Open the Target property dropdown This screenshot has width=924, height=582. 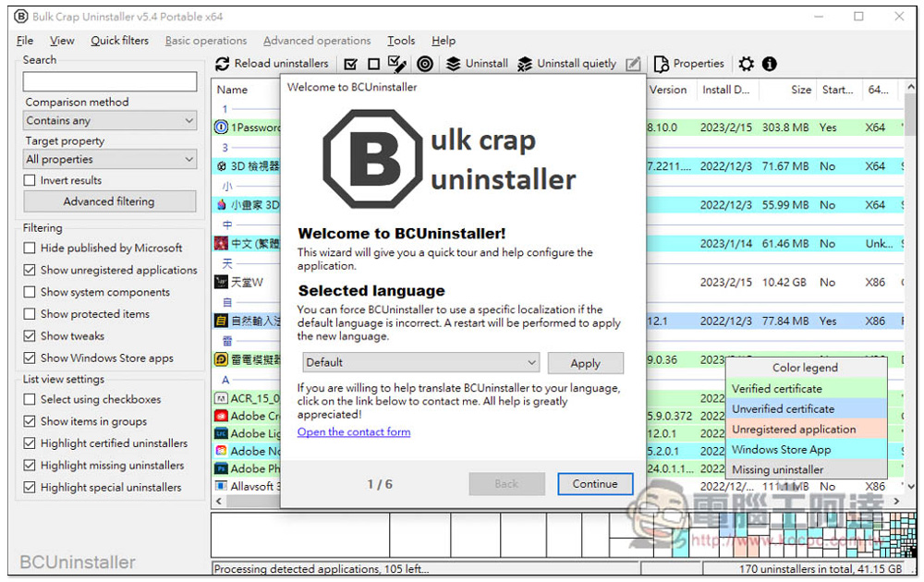click(x=110, y=160)
